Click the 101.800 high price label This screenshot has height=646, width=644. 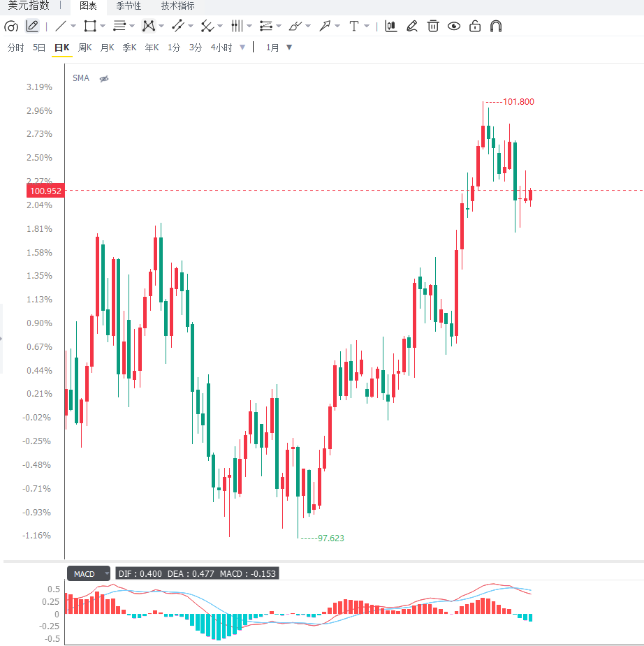click(518, 102)
